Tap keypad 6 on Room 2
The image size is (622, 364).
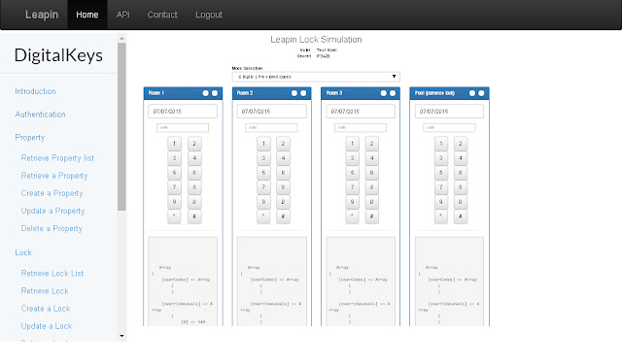[x=283, y=173]
